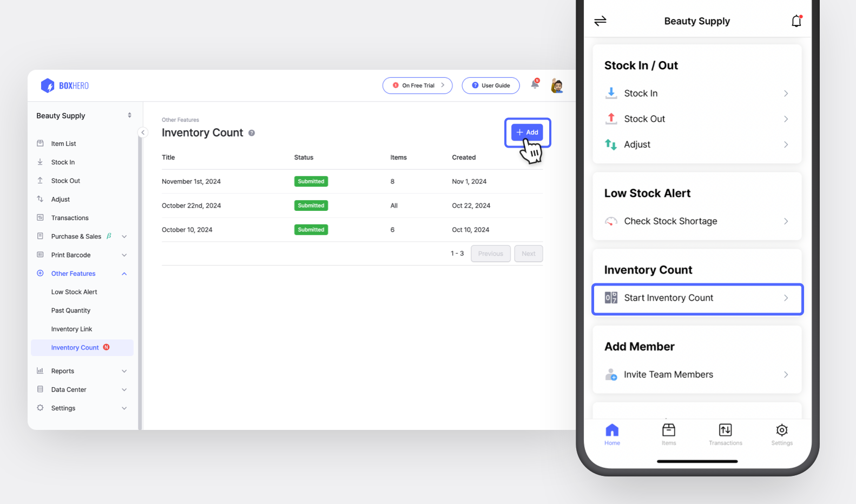Open Low Stock Alert in sidebar
Image resolution: width=856 pixels, height=504 pixels.
pyautogui.click(x=74, y=292)
